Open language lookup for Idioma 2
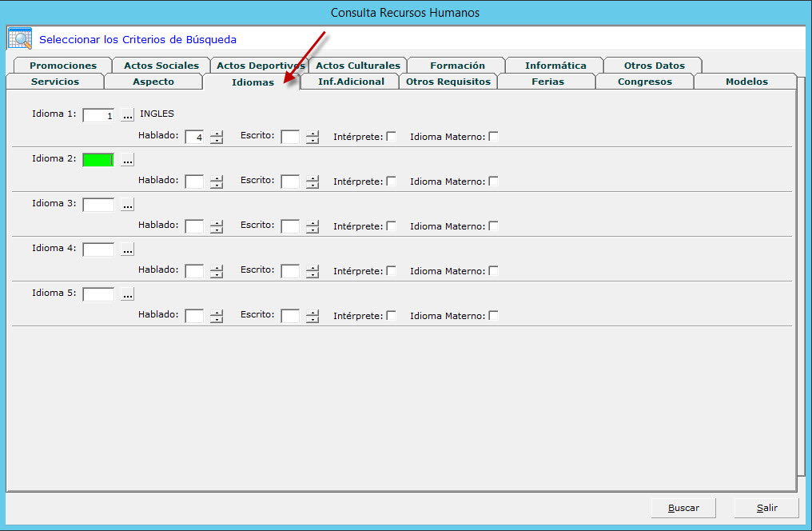812x531 pixels. tap(127, 160)
